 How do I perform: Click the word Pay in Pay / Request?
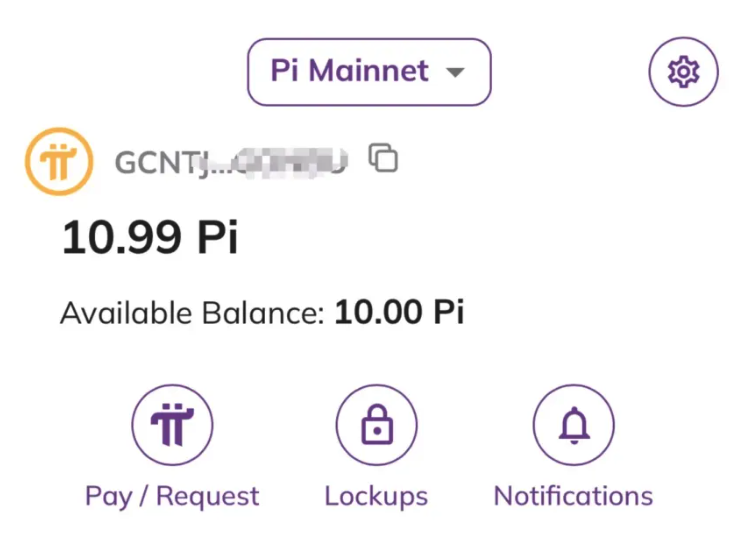(x=109, y=497)
